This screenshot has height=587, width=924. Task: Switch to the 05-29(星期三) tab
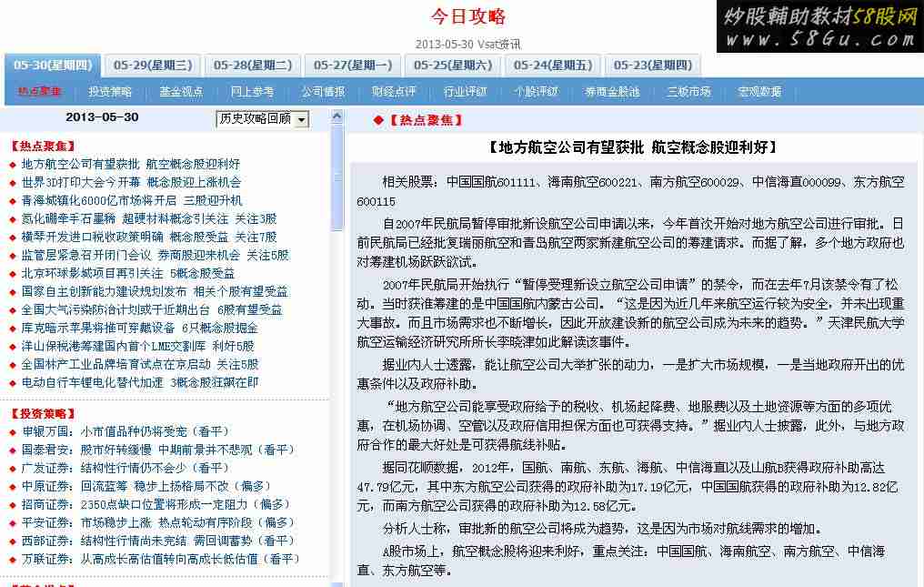[x=153, y=66]
